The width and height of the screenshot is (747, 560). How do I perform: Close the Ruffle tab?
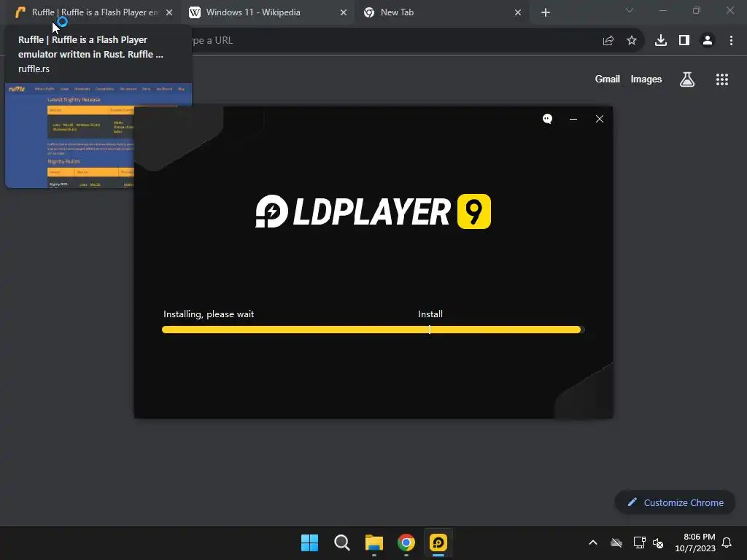[x=169, y=13]
